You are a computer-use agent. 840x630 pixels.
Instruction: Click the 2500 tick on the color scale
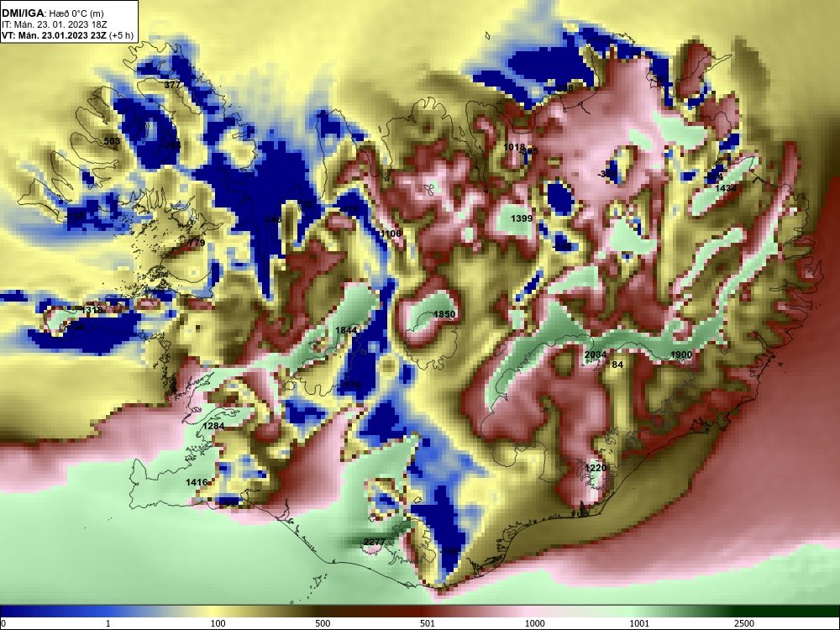click(x=744, y=623)
